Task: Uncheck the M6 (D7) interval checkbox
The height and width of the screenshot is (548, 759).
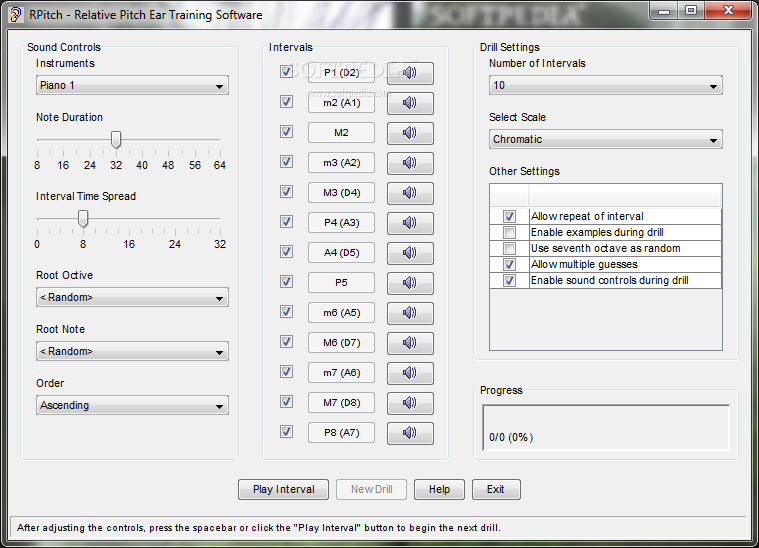Action: tap(287, 342)
